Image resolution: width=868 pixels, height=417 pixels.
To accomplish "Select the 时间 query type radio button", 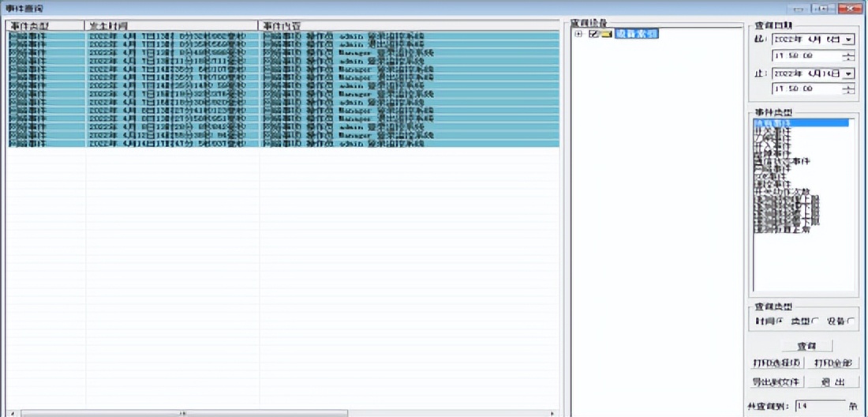I will pos(781,321).
